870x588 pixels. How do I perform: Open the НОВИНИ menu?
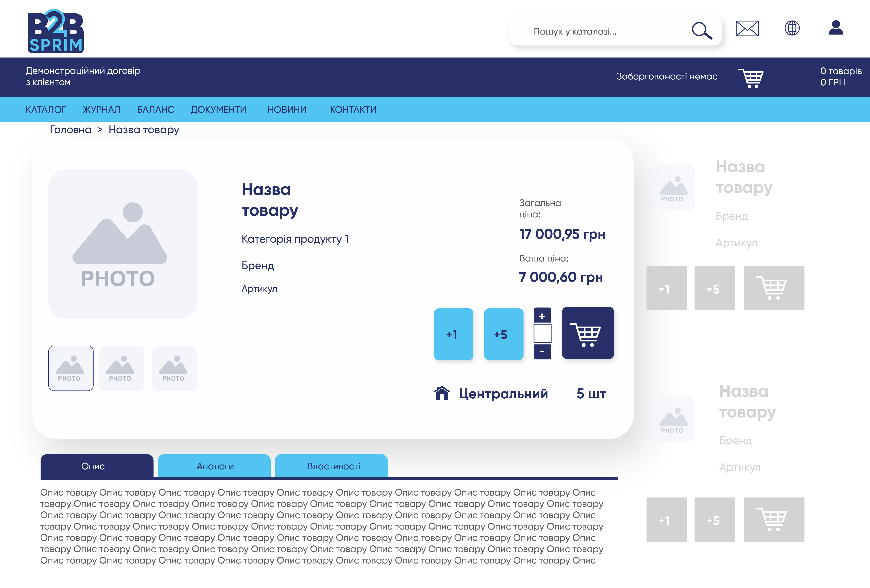(x=287, y=110)
